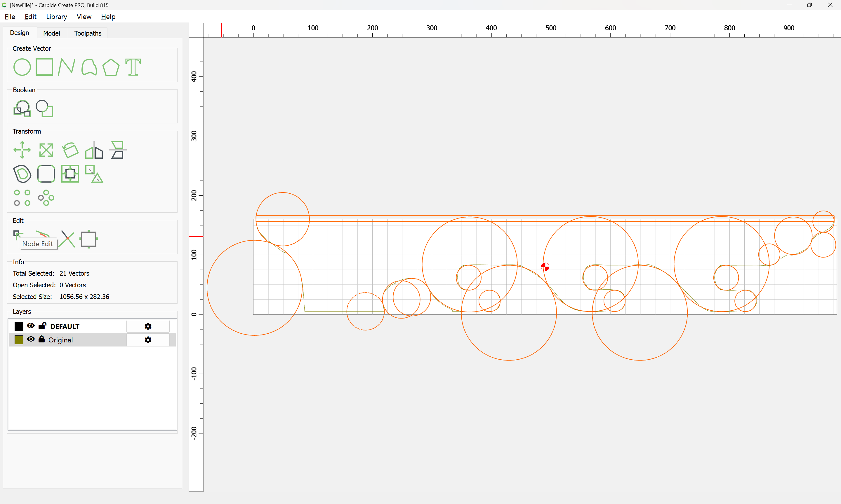Hide the DEFAULT layer visibility eye
This screenshot has width=841, height=504.
31,326
